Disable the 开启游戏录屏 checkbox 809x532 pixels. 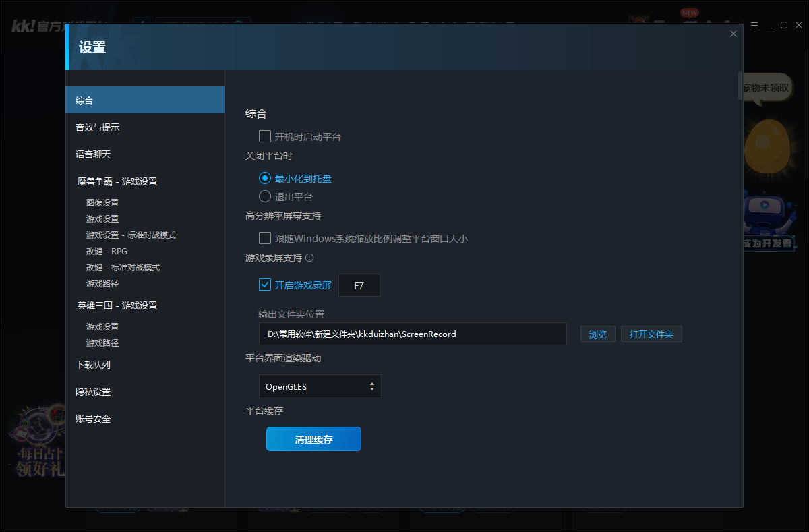click(x=265, y=285)
